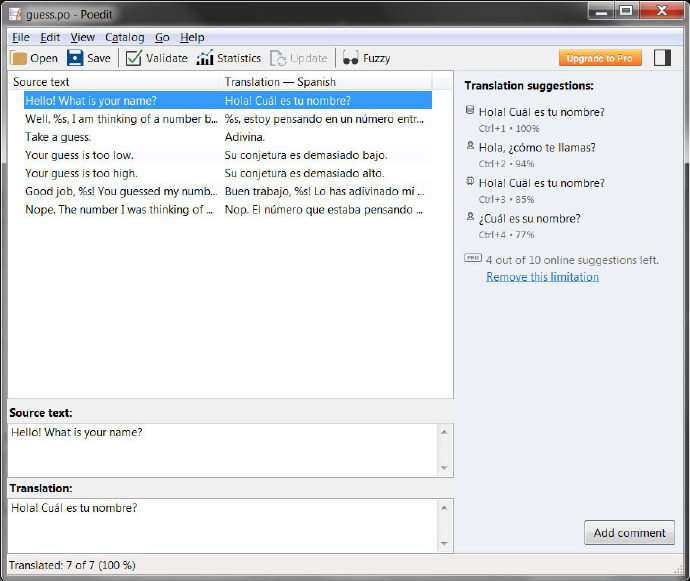Click the 'Translated: 7 of 7 (100 %)' status text
Viewport: 690px width, 581px height.
pos(72,565)
